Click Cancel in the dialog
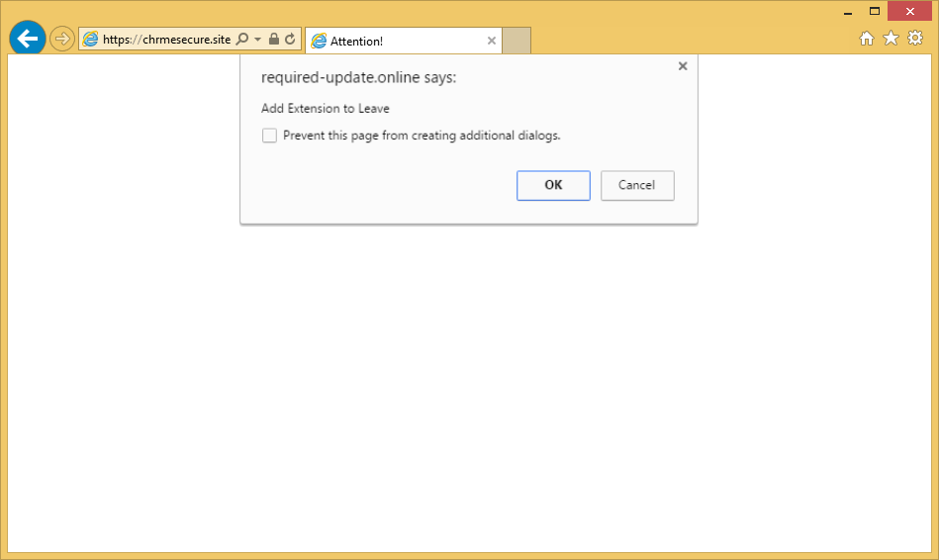Screen dimensions: 939x560 click(x=637, y=185)
